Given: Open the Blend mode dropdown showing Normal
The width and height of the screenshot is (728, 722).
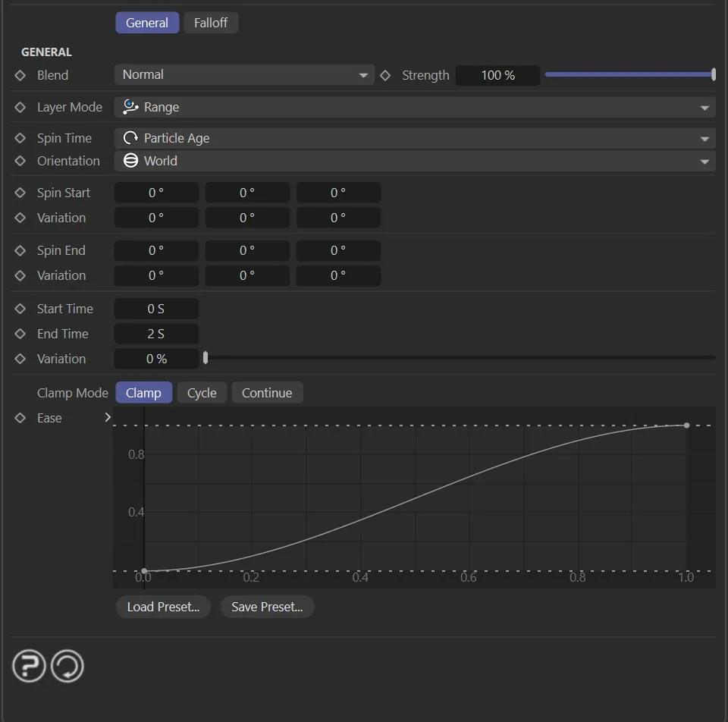Looking at the screenshot, I should (243, 75).
